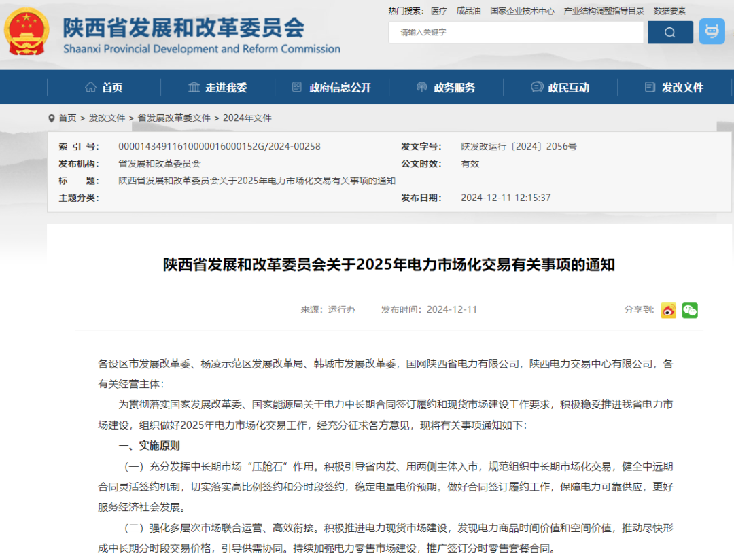734x560 pixels.
Task: Click the main article headline
Action: 389,264
